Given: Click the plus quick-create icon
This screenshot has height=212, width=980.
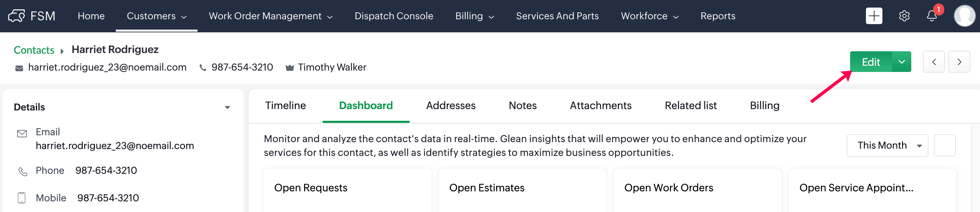Looking at the screenshot, I should click(x=874, y=16).
